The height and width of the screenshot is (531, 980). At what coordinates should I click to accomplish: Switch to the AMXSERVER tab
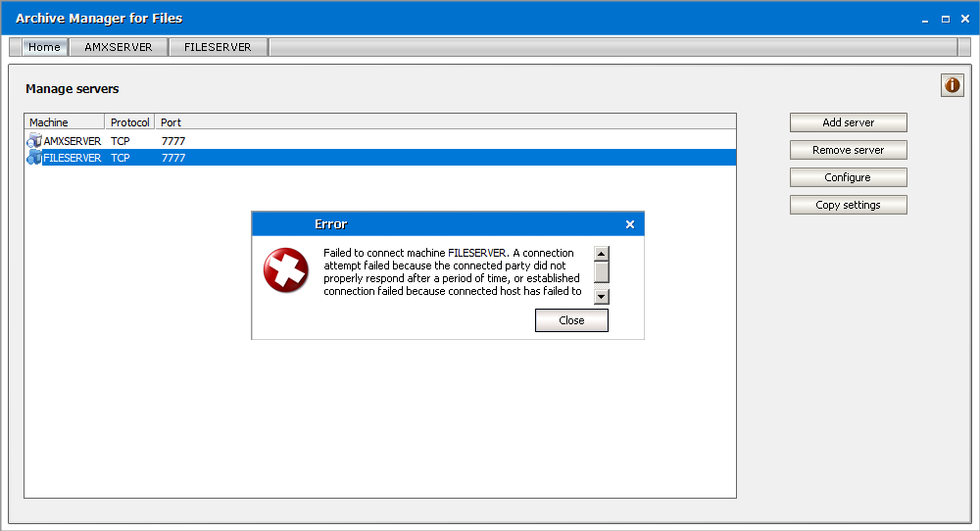119,47
